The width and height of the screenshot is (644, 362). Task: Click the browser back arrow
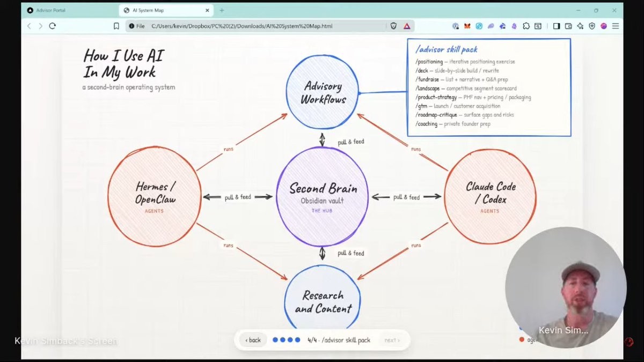pyautogui.click(x=29, y=26)
